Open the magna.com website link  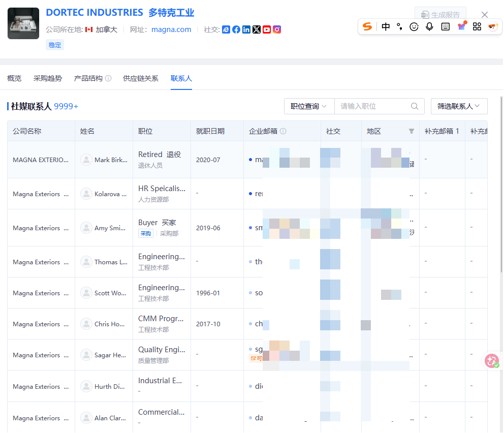click(x=171, y=29)
